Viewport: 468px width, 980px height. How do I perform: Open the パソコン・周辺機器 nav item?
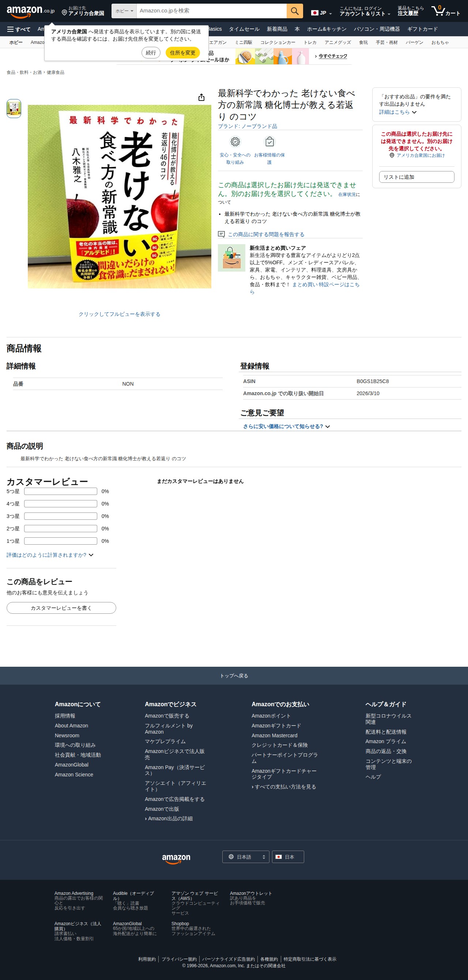pos(377,29)
